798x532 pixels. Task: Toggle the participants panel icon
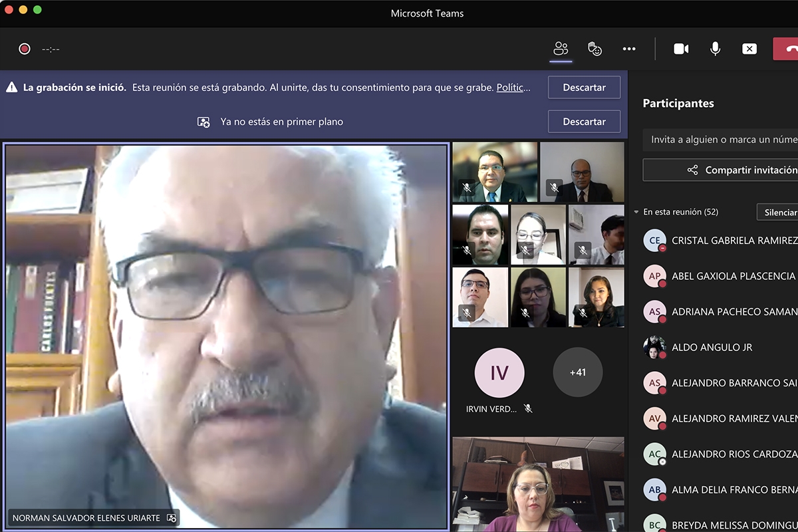click(x=561, y=49)
